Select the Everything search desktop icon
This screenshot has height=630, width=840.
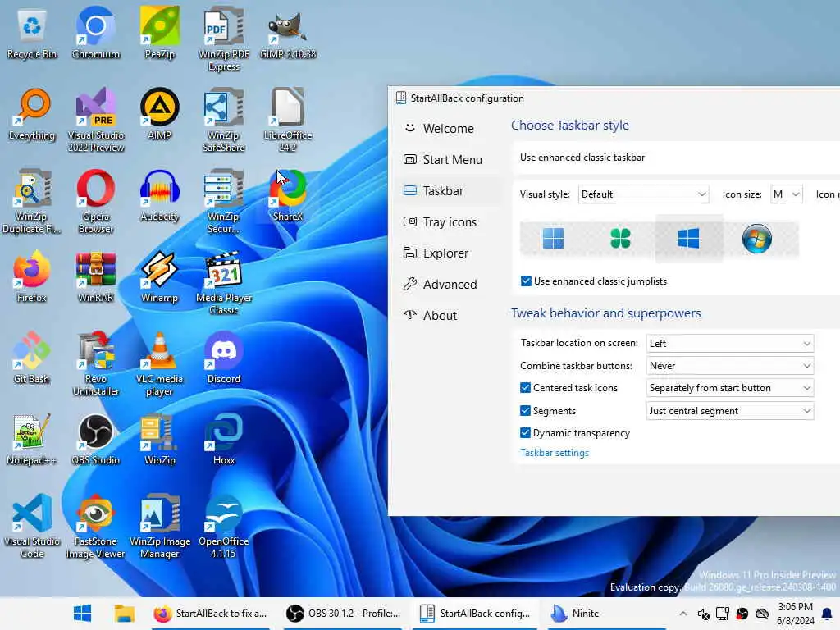[x=32, y=115]
